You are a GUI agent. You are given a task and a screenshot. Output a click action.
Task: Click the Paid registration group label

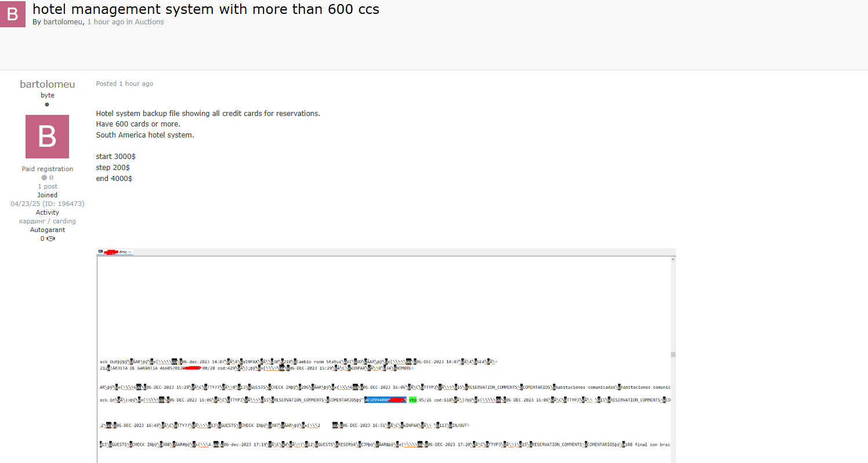click(x=48, y=169)
